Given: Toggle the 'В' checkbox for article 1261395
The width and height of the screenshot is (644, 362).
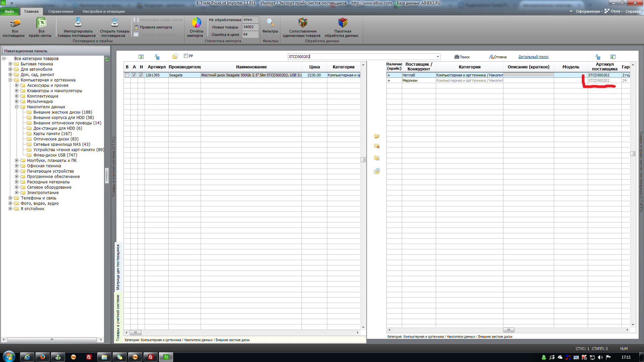Looking at the screenshot, I should 127,75.
